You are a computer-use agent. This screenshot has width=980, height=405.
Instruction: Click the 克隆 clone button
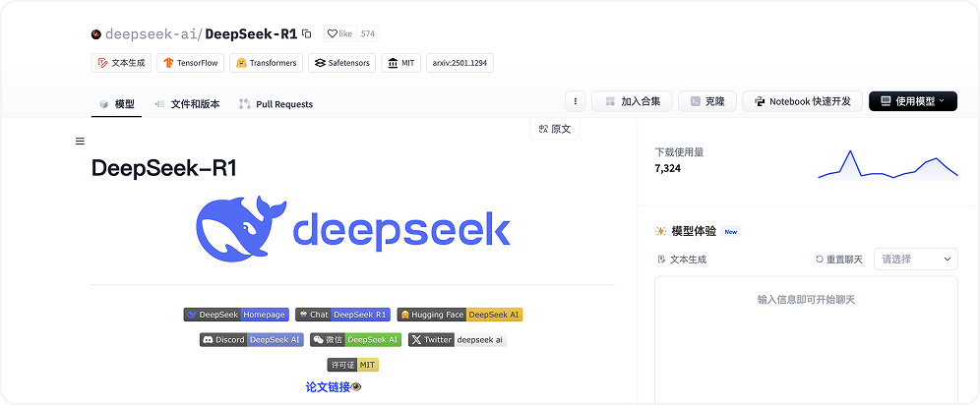[x=707, y=101]
